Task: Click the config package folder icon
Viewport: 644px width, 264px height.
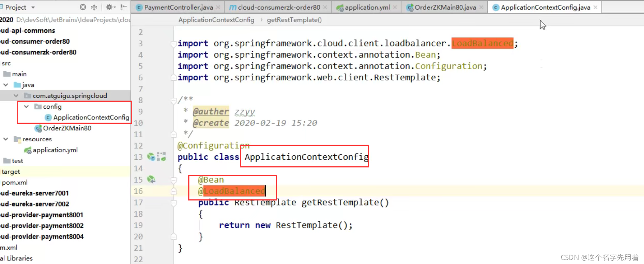Action: click(38, 106)
